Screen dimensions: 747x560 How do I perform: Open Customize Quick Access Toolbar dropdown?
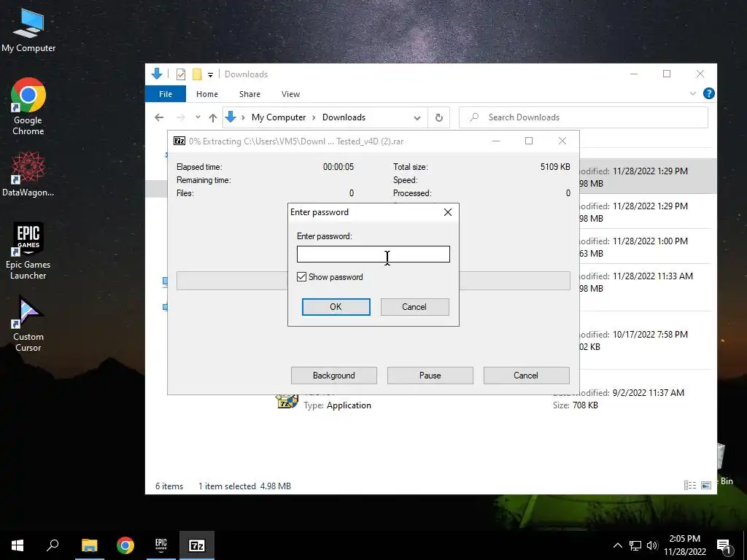click(x=210, y=75)
